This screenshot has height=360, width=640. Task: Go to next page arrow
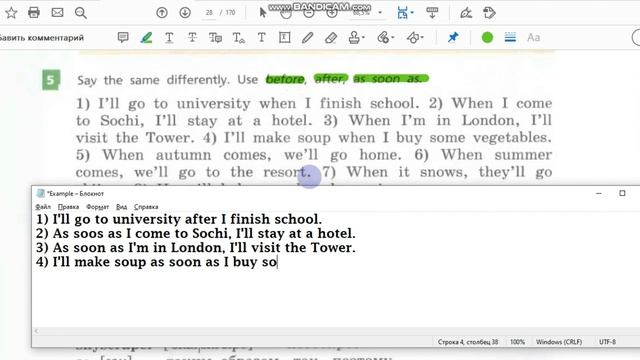tap(185, 13)
